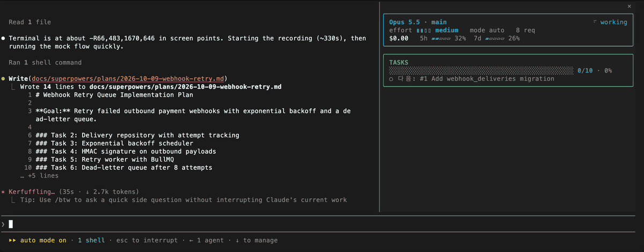Click the prompt chevron at input line

pyautogui.click(x=3, y=224)
